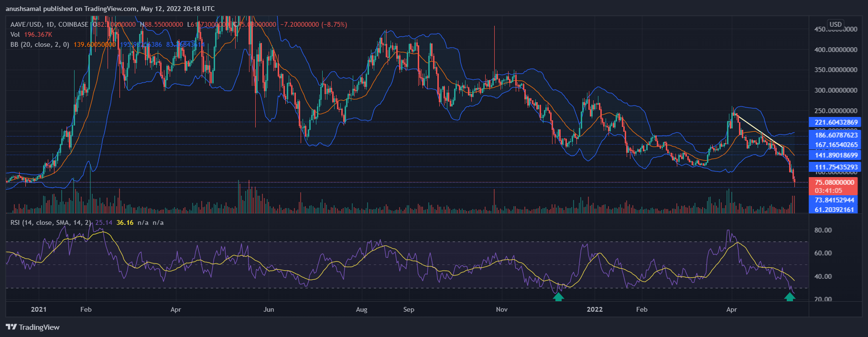Click the 61.20392161 blue price level label

coord(834,210)
